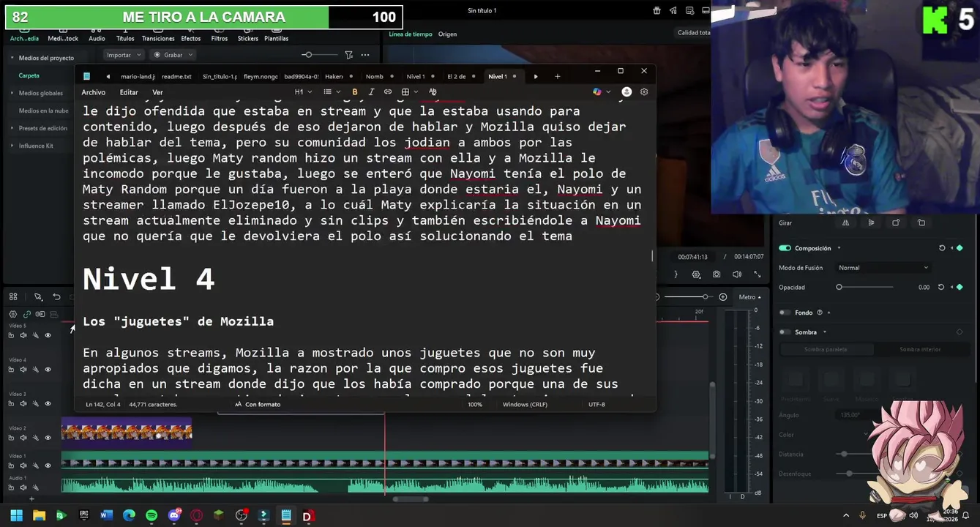The width and height of the screenshot is (980, 527).
Task: Select the Carpeta folder entry
Action: (x=29, y=75)
